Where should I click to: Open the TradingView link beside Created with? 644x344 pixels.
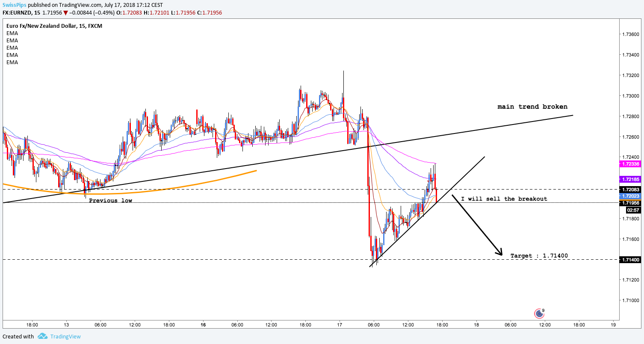click(x=65, y=336)
